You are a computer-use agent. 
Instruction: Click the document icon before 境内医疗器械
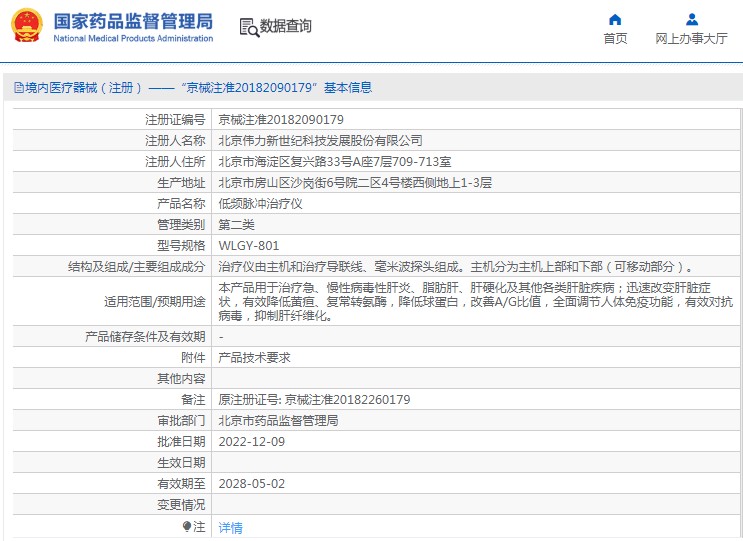pos(18,88)
